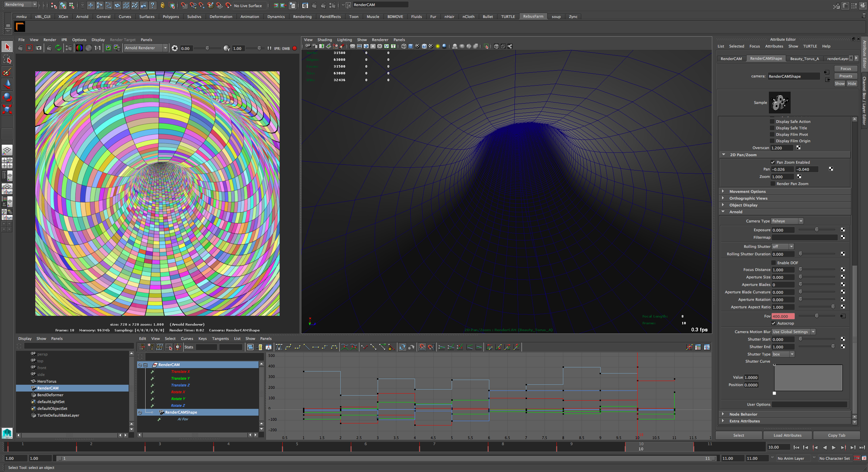Screen dimensions: 868x472
Task: Adjust the Fov slider
Action: pyautogui.click(x=817, y=316)
